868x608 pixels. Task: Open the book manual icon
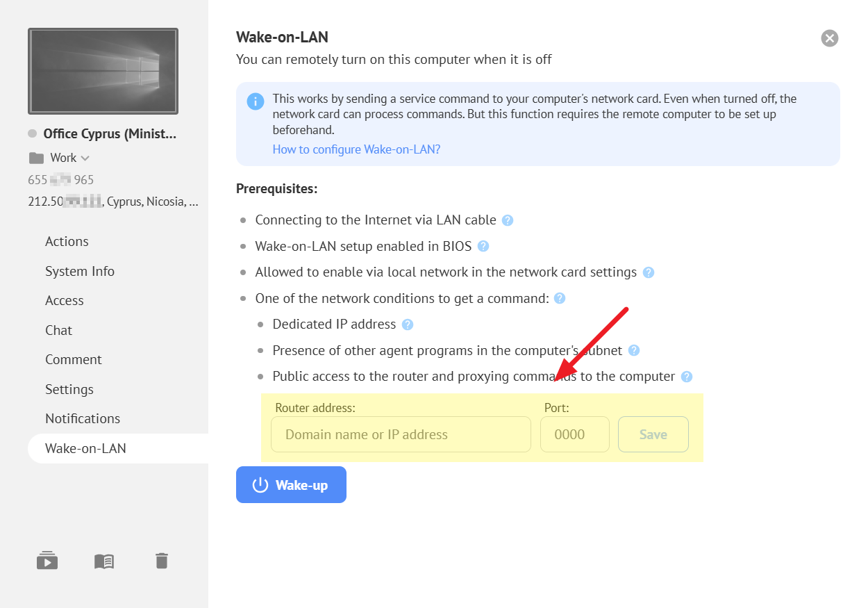[104, 561]
